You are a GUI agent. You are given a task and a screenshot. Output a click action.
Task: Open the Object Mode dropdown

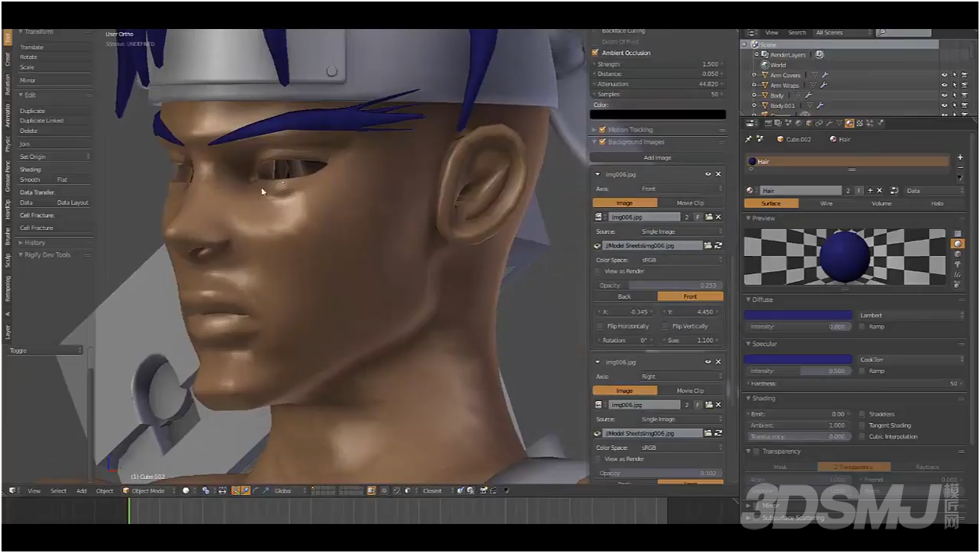(x=149, y=490)
